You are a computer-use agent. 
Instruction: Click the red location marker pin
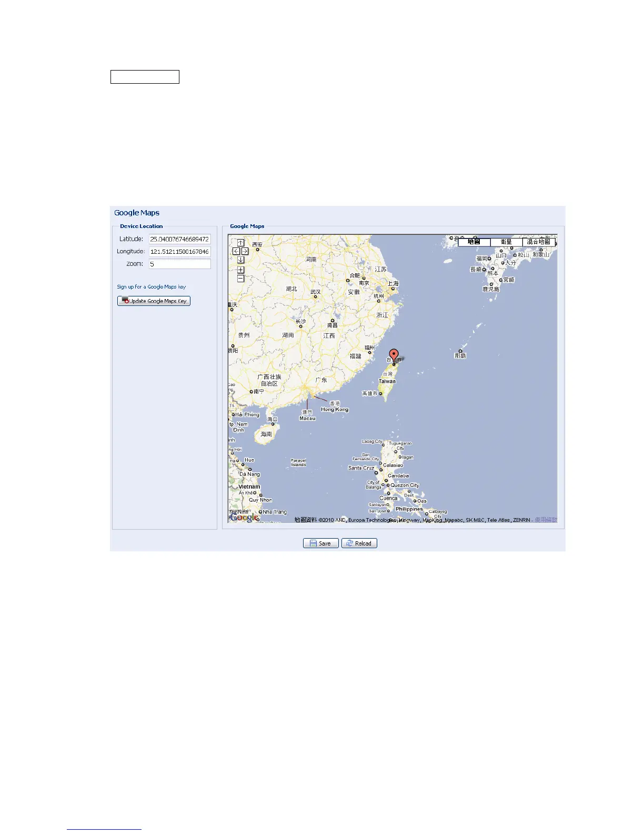394,355
